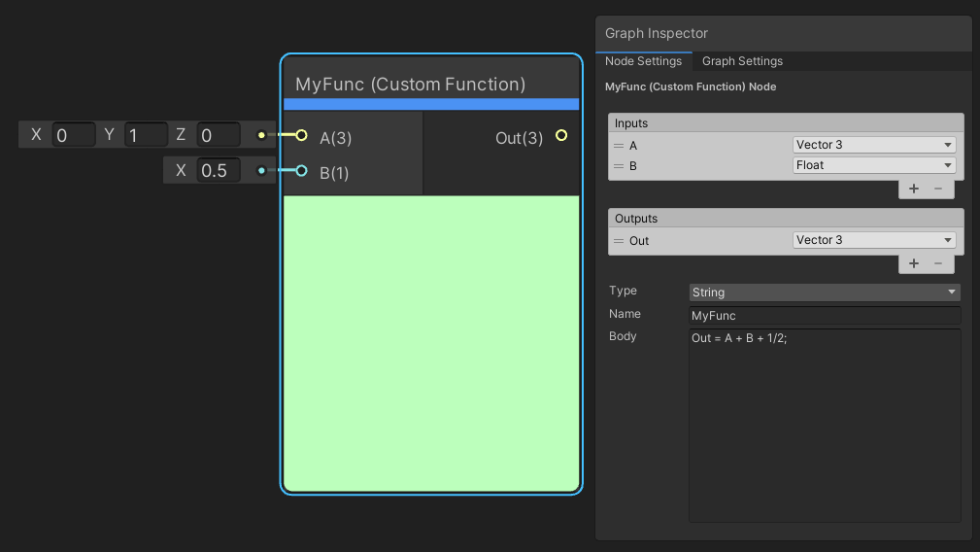Screen dimensions: 980x552
Task: Click the B(1) input port circle
Action: click(301, 172)
